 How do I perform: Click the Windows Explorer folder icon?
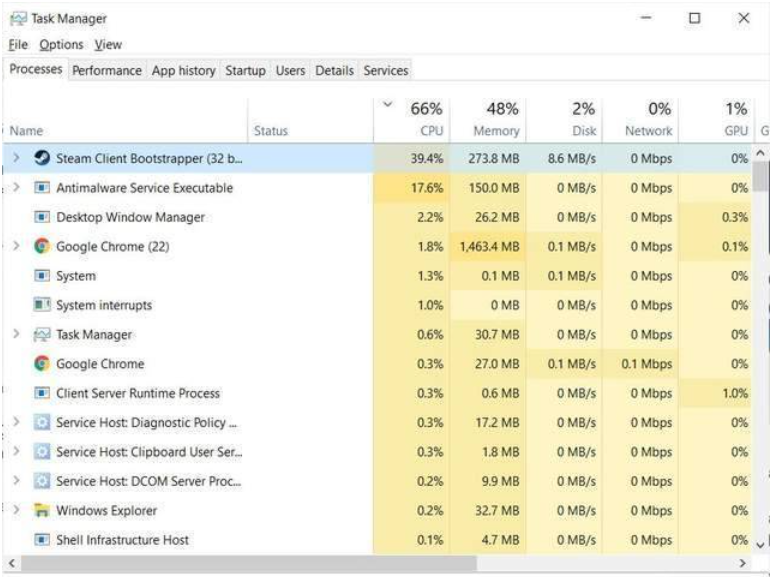click(x=42, y=510)
